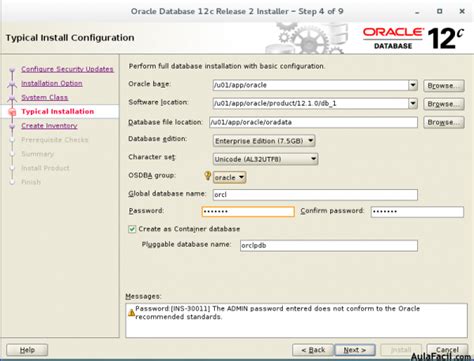The image size is (474, 361).
Task: Click the Pluggable database name field
Action: coord(329,246)
